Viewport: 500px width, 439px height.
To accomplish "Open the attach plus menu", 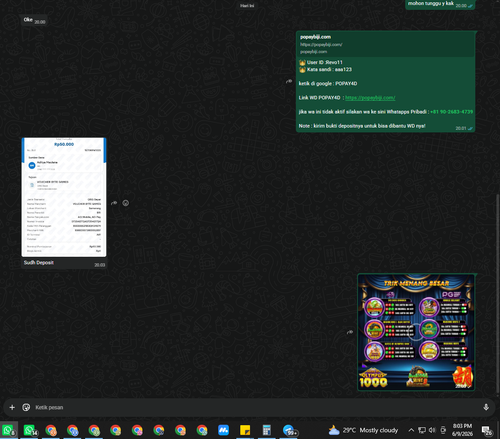I will coord(12,407).
